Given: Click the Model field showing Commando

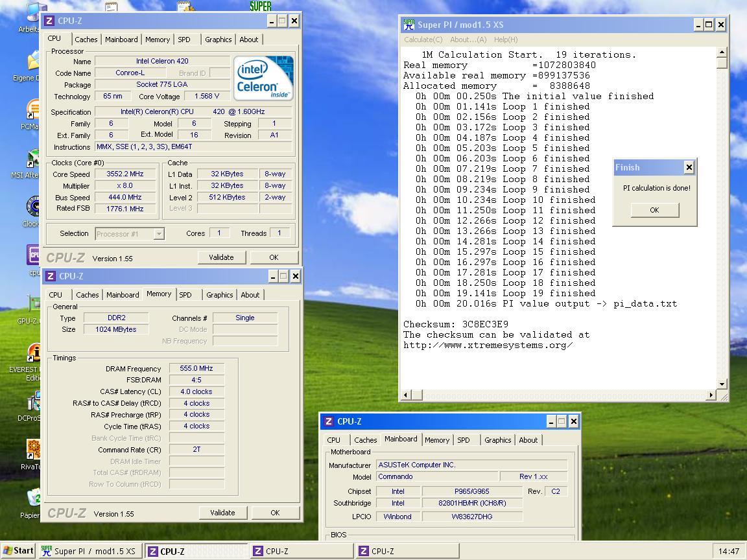Looking at the screenshot, I should tap(437, 476).
